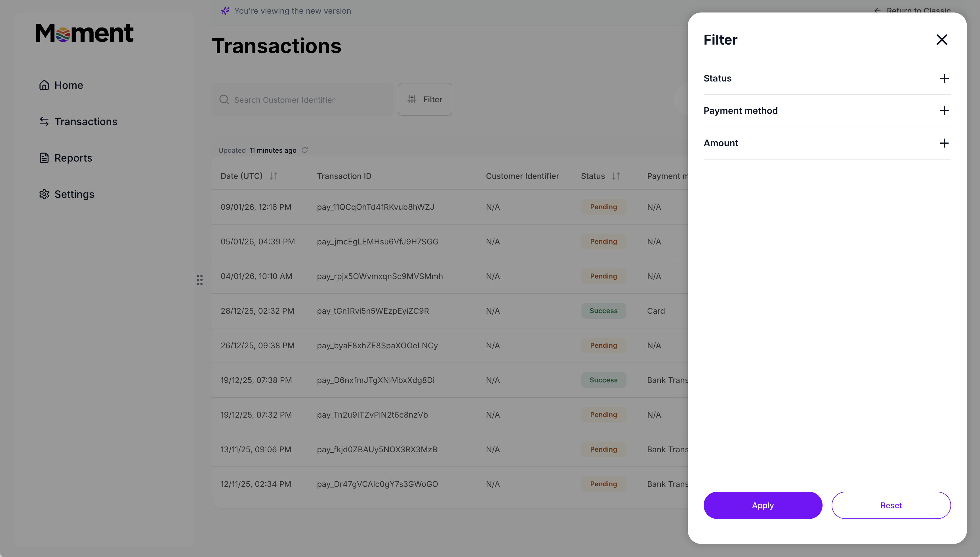Image resolution: width=980 pixels, height=557 pixels.
Task: Click the Transactions arrows icon in sidebar
Action: tap(44, 122)
